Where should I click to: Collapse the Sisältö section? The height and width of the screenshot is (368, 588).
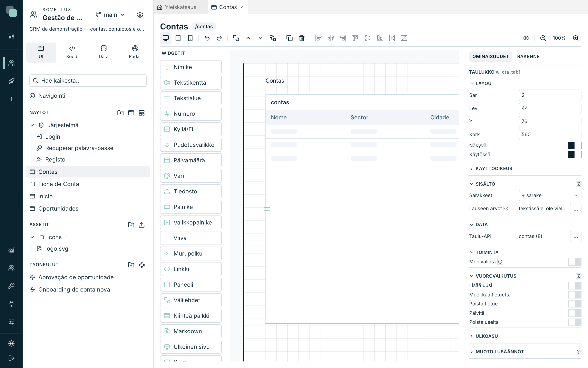[471, 184]
